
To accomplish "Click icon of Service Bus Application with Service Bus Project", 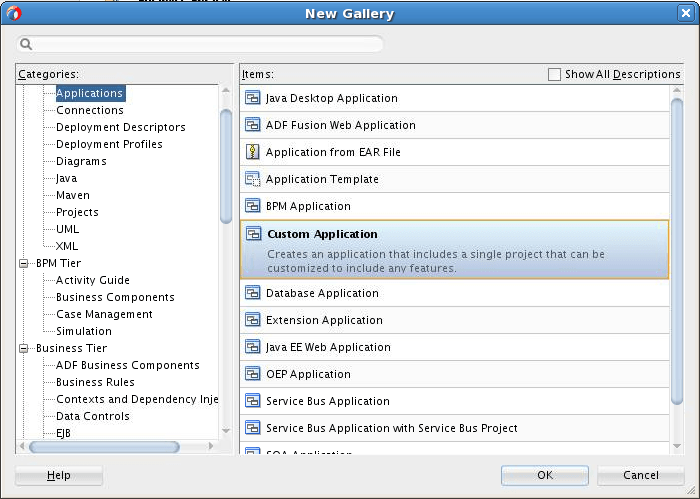I will point(253,428).
